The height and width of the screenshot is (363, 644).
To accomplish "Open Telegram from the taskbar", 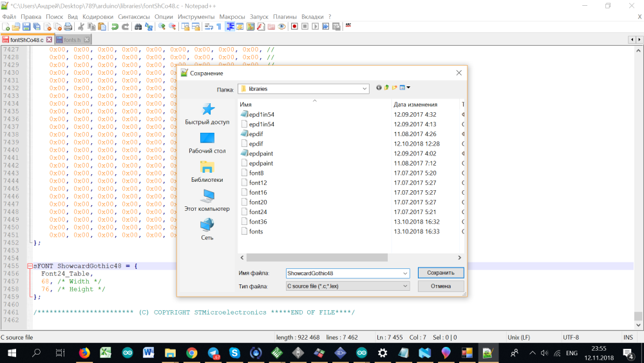I will (x=213, y=353).
